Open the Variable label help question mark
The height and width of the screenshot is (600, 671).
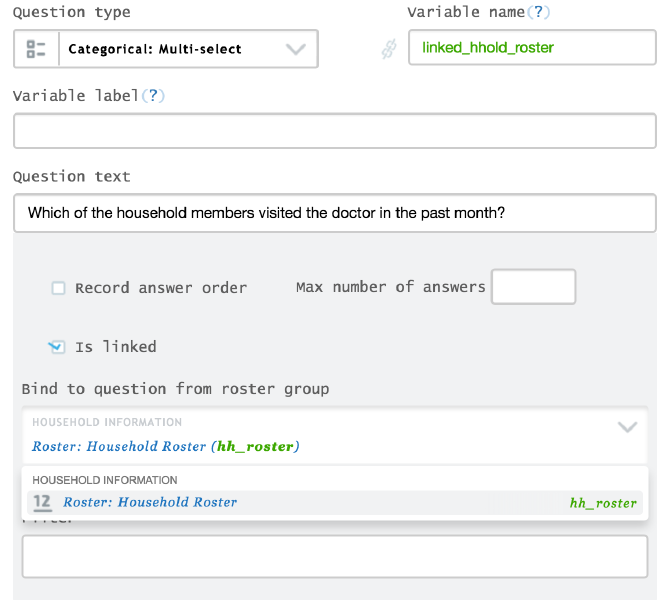click(155, 96)
